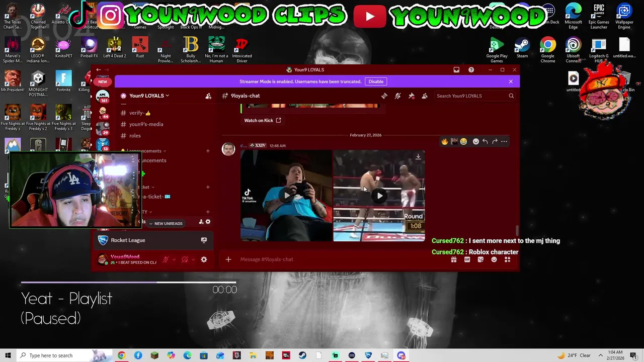Select server with 161 notifications badge

pyautogui.click(x=103, y=96)
